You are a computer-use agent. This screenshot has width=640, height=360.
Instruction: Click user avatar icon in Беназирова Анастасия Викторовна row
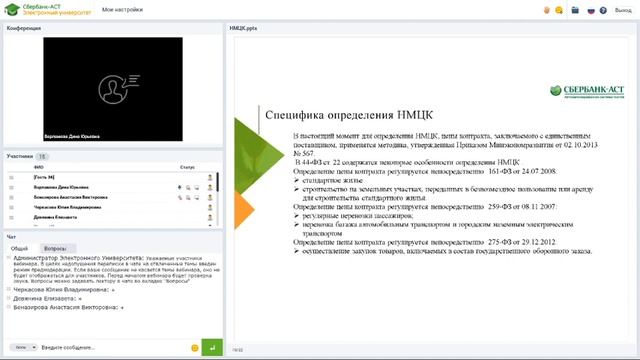coord(210,198)
